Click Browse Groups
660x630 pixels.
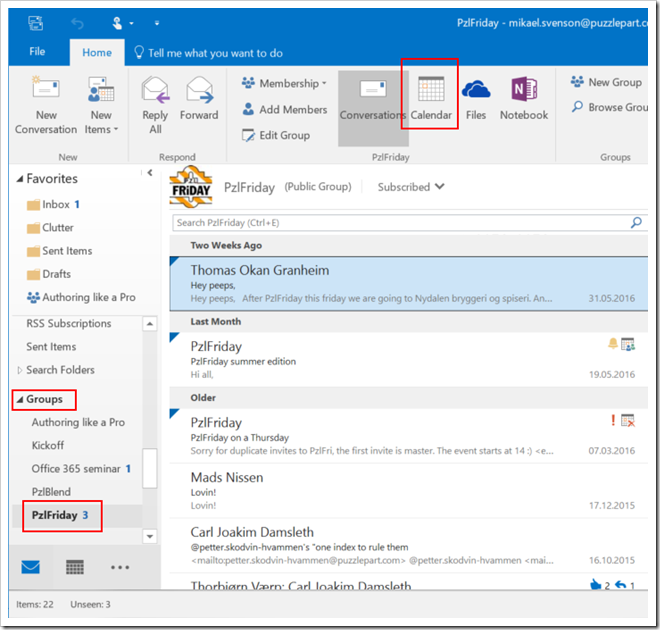tap(609, 107)
